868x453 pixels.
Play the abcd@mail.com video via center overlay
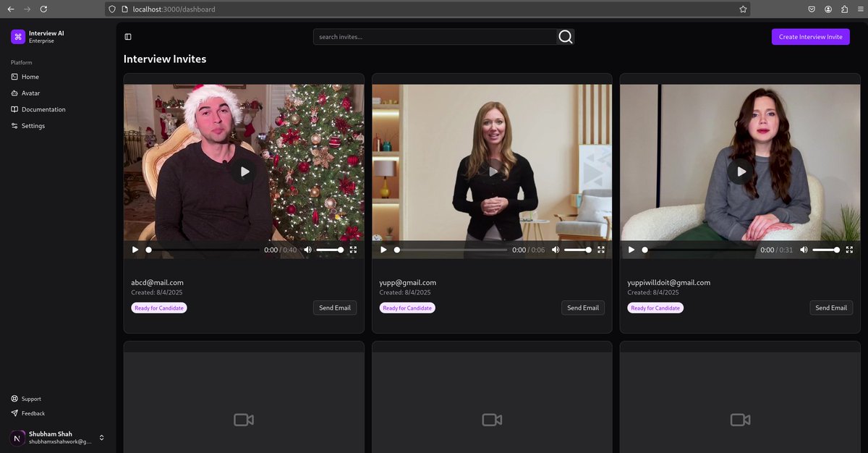244,172
